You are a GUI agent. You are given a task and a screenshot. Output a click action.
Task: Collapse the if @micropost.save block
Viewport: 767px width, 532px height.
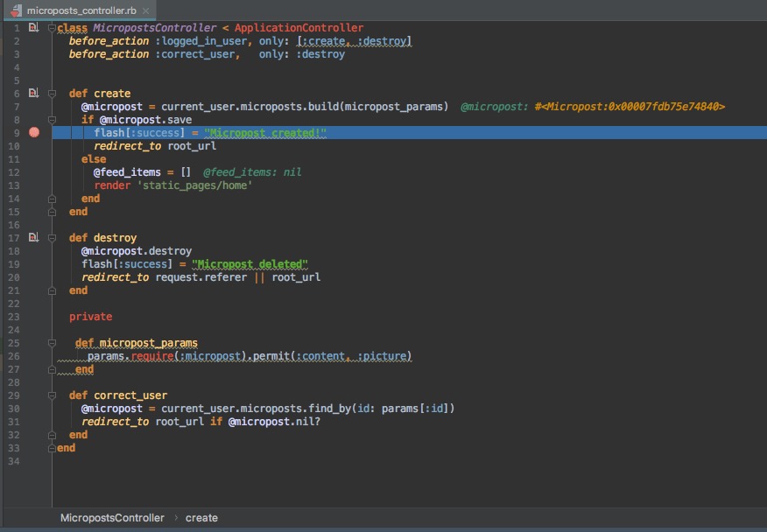tap(53, 120)
